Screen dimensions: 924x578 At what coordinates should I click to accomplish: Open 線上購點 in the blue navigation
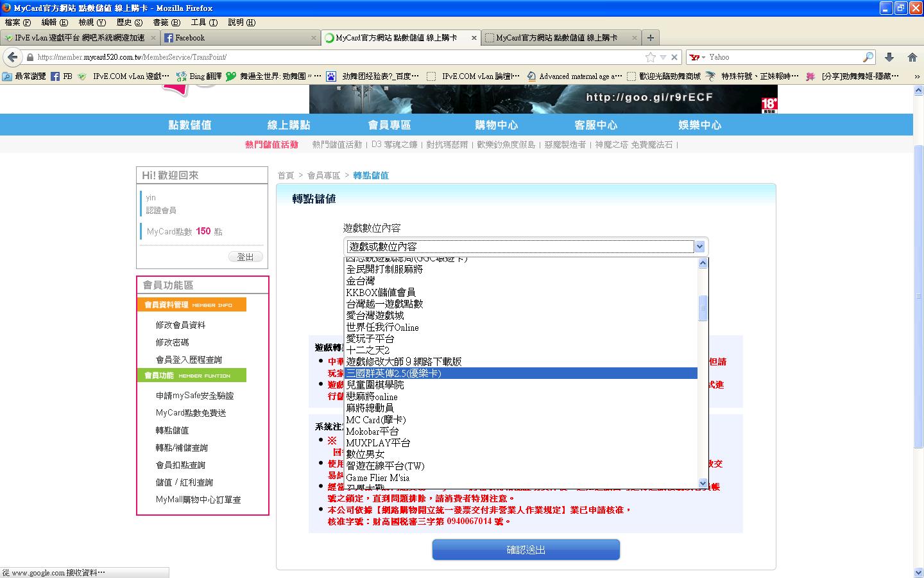[x=289, y=125]
